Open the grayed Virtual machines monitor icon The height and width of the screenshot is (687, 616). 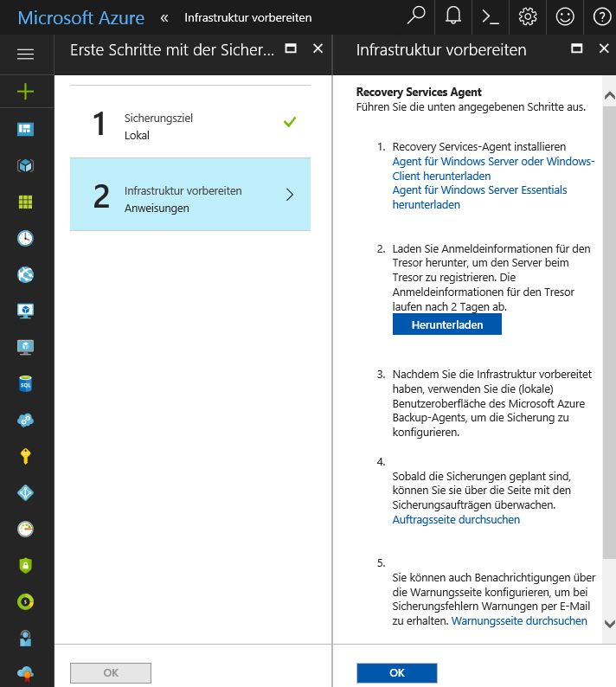click(x=25, y=348)
